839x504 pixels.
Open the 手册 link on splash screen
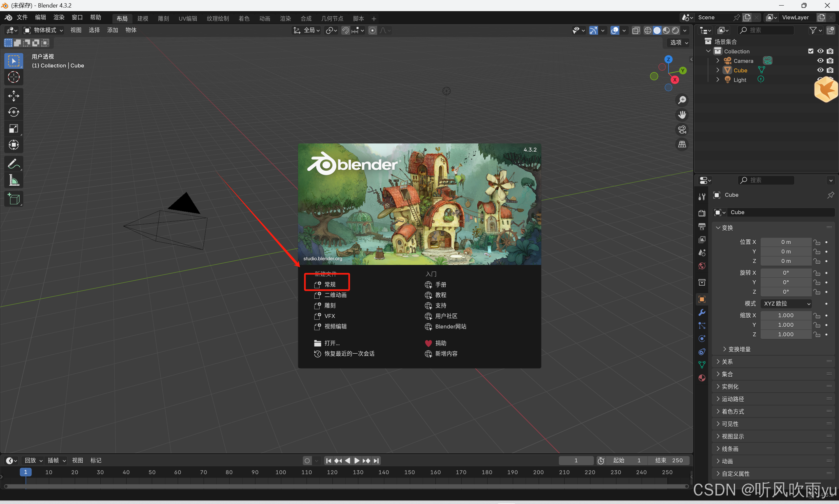coord(441,285)
